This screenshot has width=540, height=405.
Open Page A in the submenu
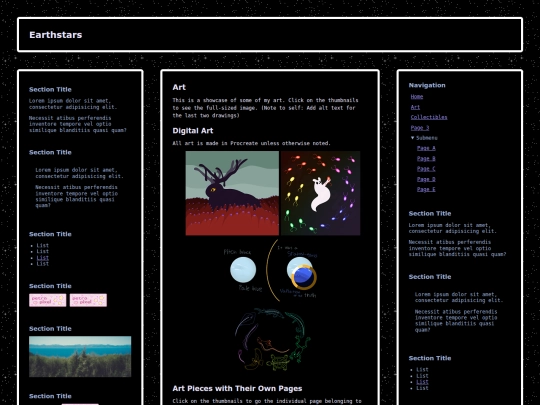426,148
